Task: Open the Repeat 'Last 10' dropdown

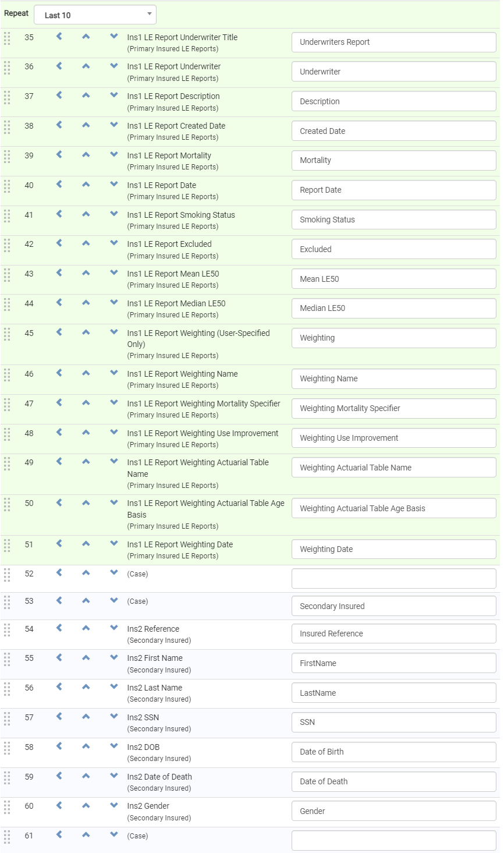Action: pos(95,15)
